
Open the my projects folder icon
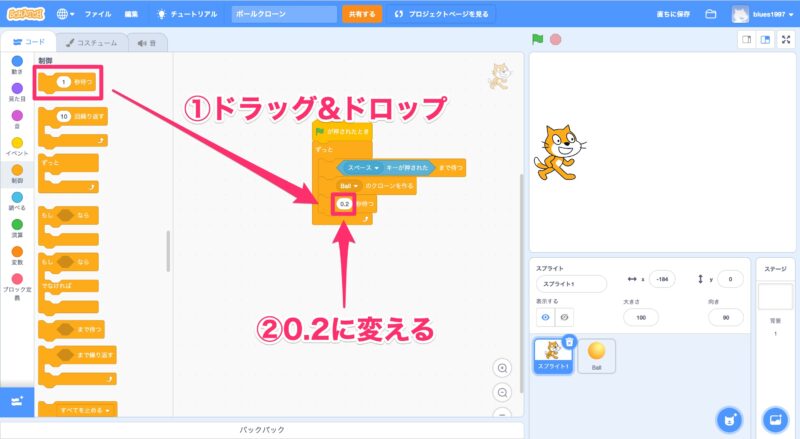[x=711, y=14]
